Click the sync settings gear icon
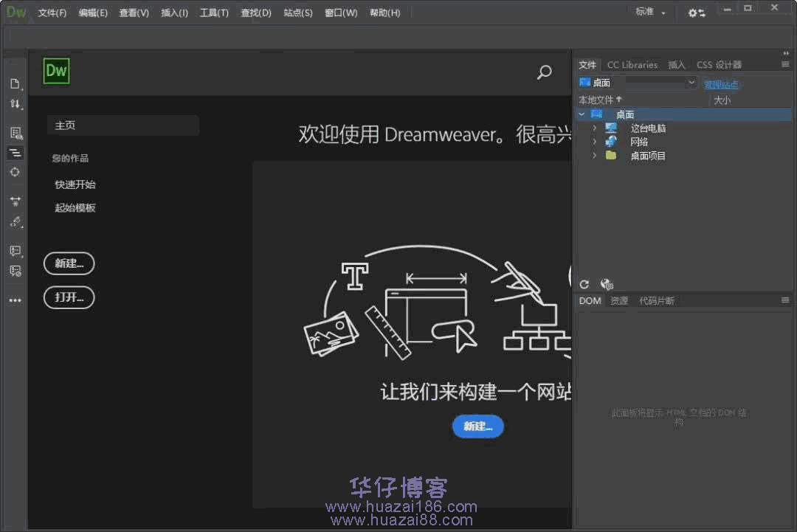This screenshot has height=532, width=797. click(696, 13)
